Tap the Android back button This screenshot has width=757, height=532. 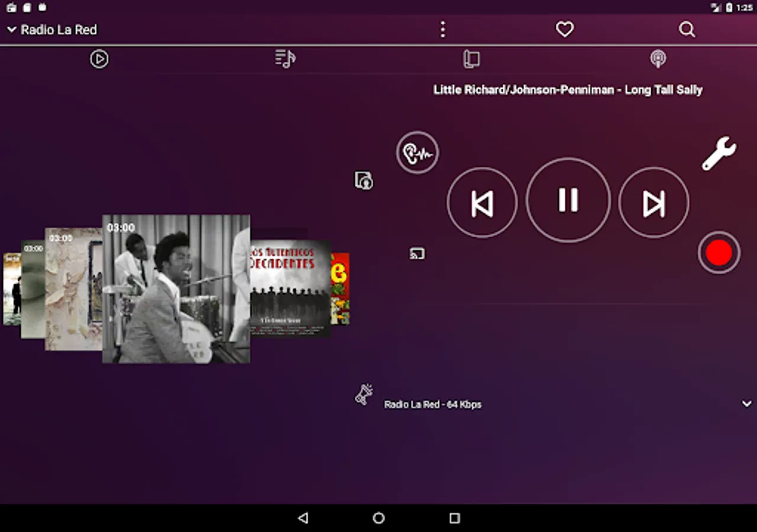303,518
